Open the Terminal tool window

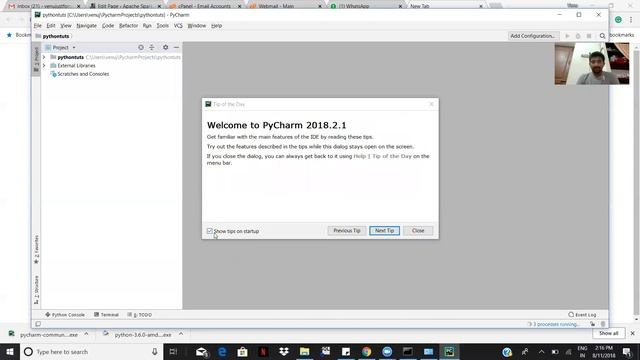click(x=106, y=315)
